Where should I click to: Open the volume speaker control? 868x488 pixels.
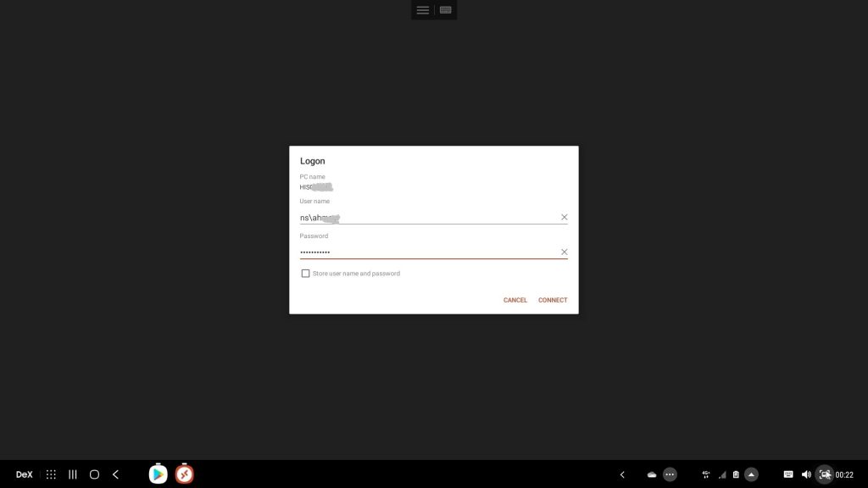pos(806,474)
